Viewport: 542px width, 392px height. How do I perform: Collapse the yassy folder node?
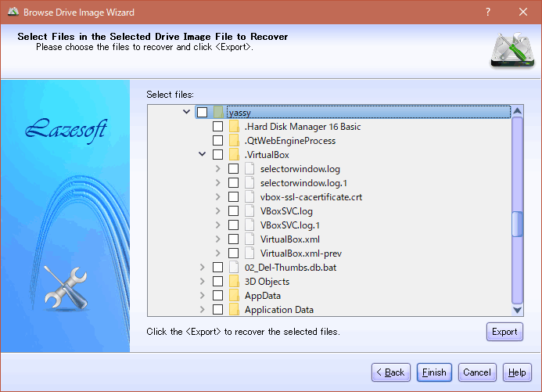pos(187,112)
